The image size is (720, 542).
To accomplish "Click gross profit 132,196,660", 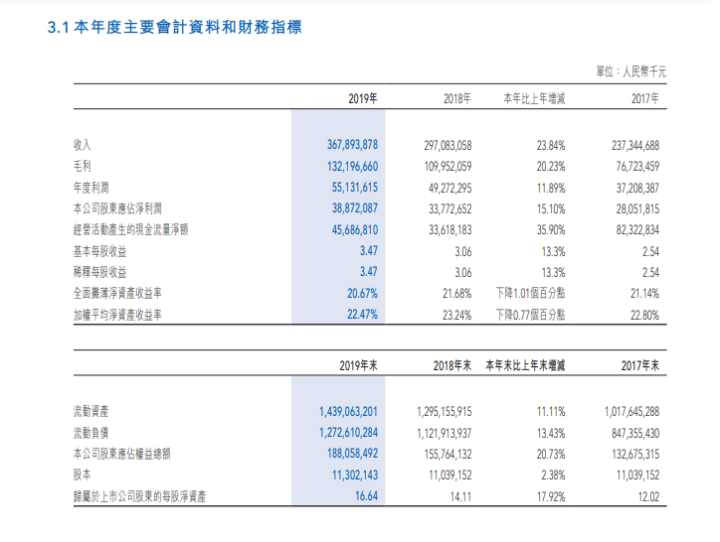I will point(353,166).
